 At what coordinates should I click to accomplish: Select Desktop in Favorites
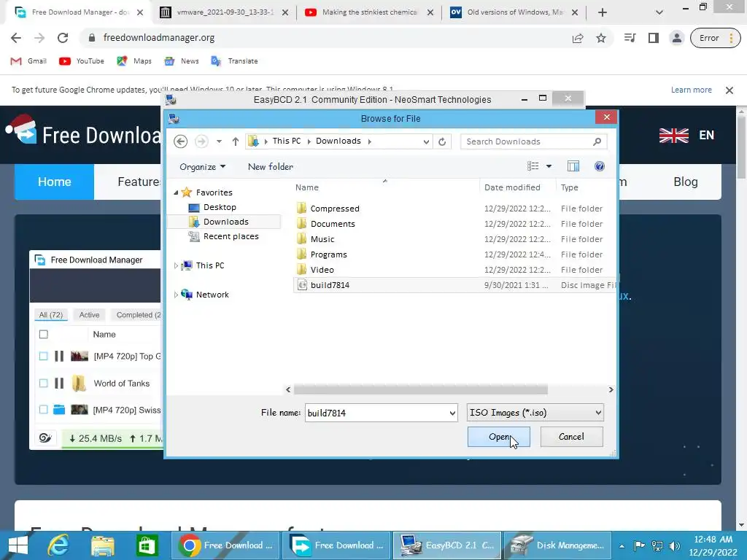pyautogui.click(x=220, y=207)
